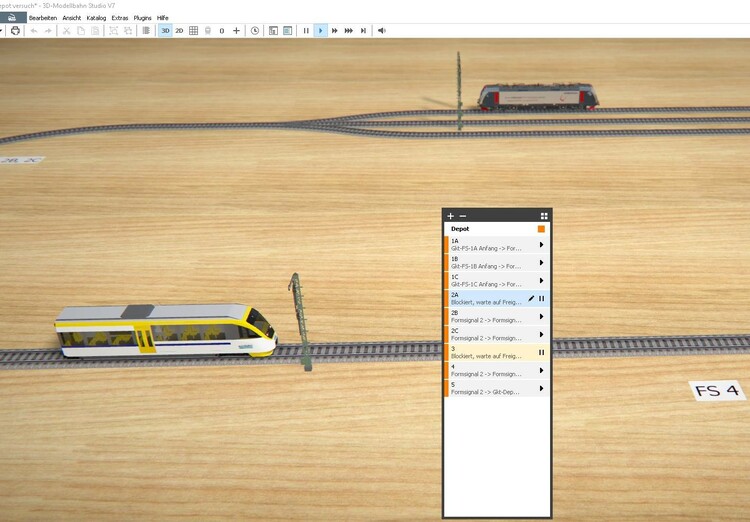Image resolution: width=750 pixels, height=522 pixels.
Task: Mute sound with the speaker icon
Action: point(381,31)
